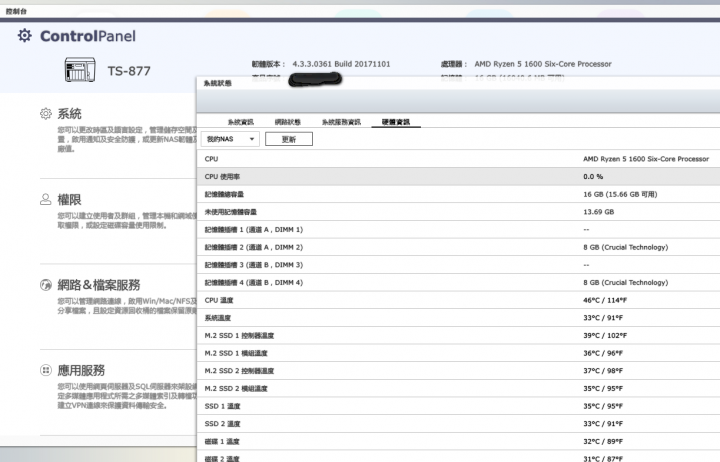Image resolution: width=720 pixels, height=462 pixels.
Task: Select 記憶體插槽 2 (通道 A, DIMM 2) row
Action: pyautogui.click(x=458, y=247)
